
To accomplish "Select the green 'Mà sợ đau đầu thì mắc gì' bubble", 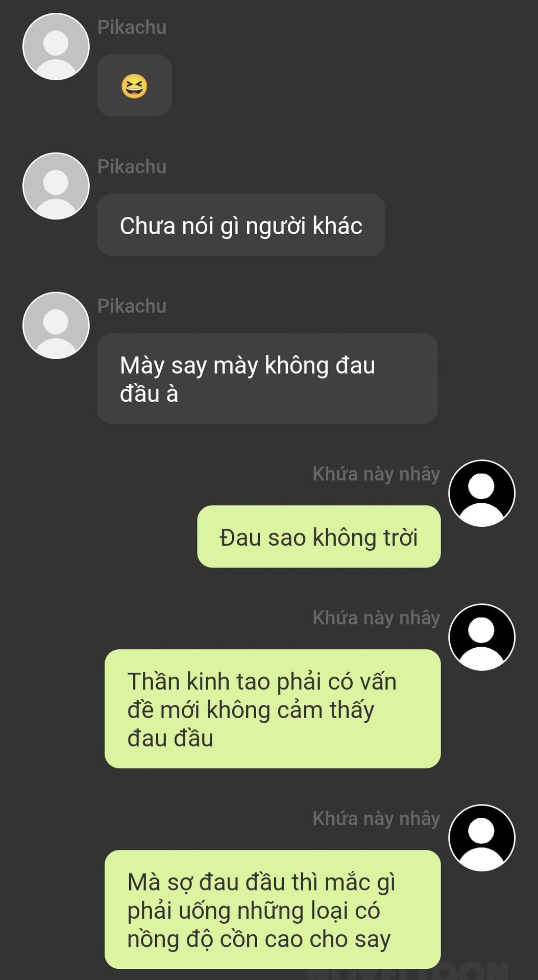I will point(273,910).
